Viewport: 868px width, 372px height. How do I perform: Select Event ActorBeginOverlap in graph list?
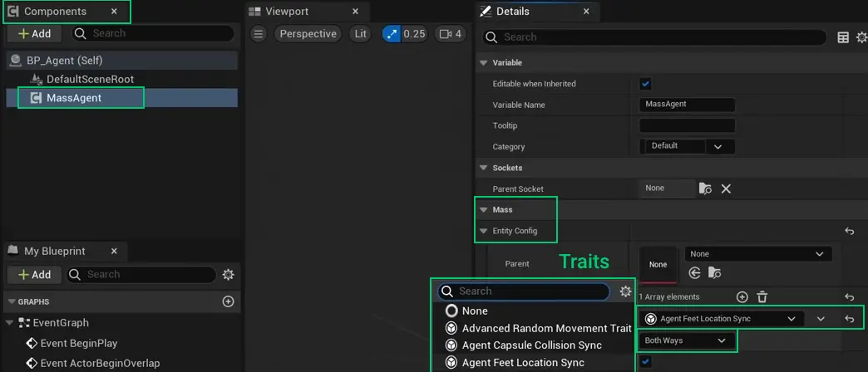(x=93, y=364)
